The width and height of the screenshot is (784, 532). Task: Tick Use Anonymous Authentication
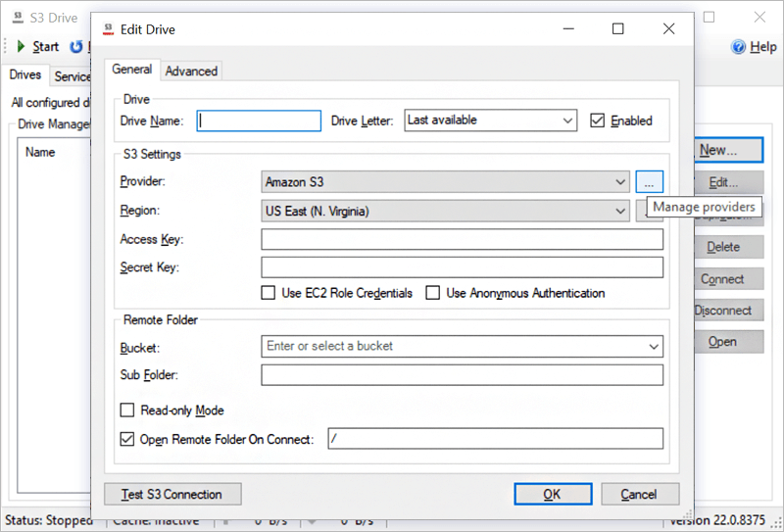point(432,293)
